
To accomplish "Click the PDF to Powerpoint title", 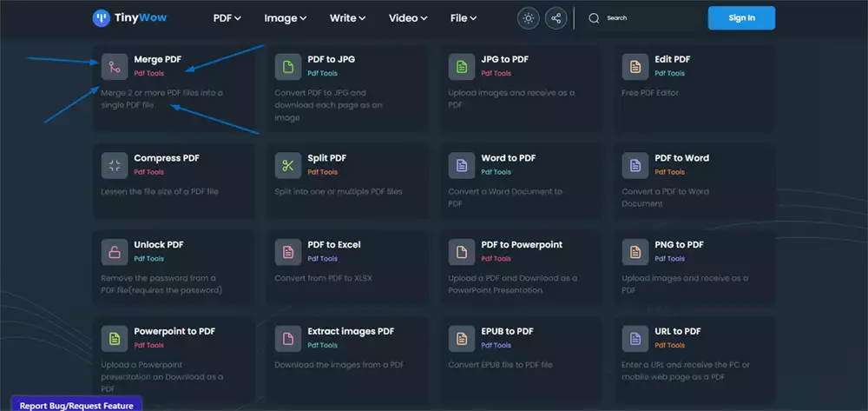I will pos(522,244).
